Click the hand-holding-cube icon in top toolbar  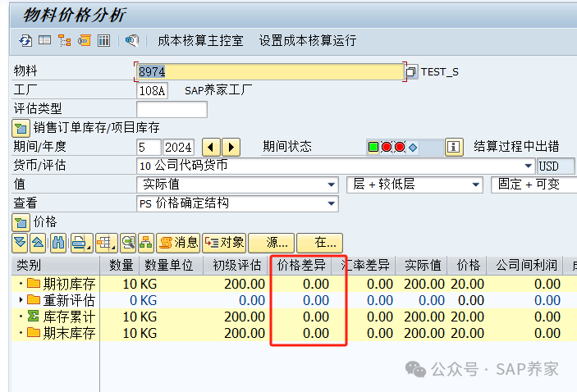[x=132, y=40]
